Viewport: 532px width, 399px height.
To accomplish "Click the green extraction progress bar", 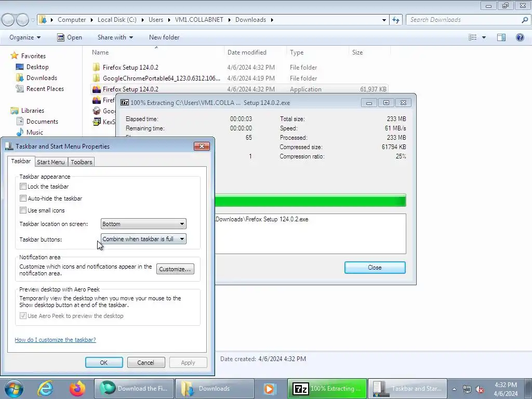I will [310, 200].
